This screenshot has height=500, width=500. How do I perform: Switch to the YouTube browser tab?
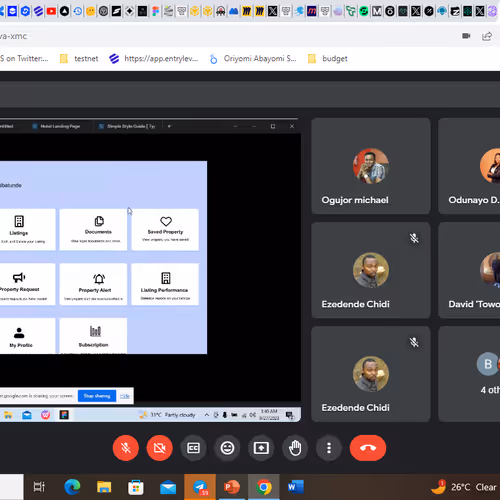51,11
